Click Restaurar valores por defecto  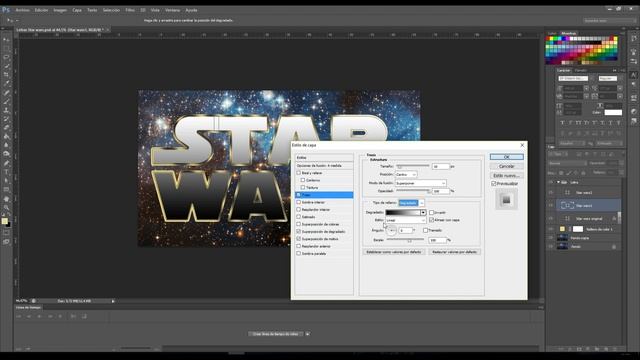pyautogui.click(x=454, y=252)
